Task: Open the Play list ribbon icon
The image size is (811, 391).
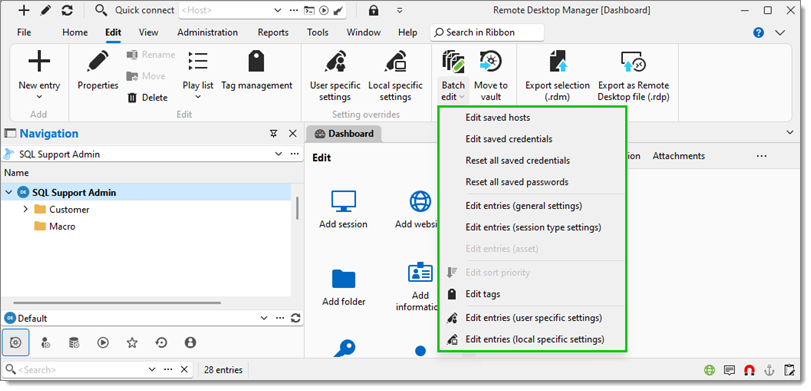Action: click(x=198, y=61)
